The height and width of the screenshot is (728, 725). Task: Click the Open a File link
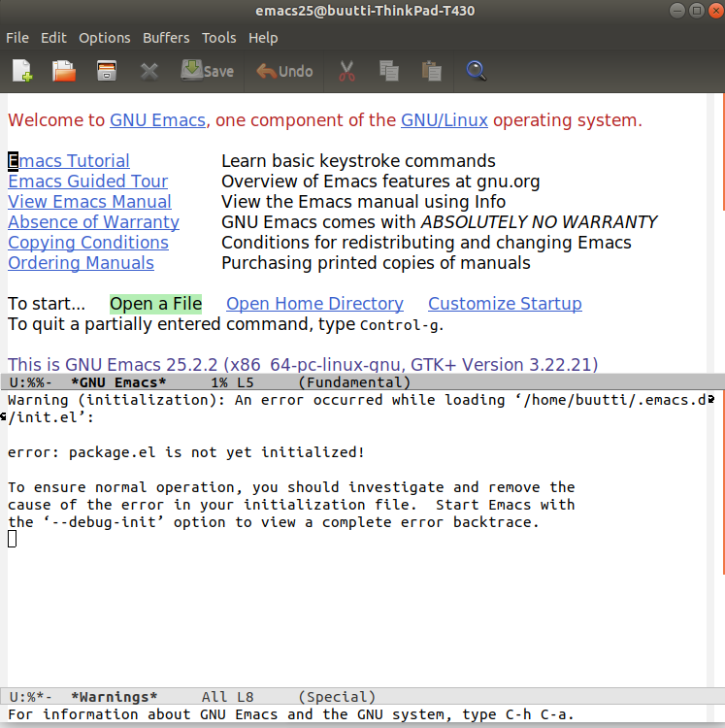click(155, 304)
